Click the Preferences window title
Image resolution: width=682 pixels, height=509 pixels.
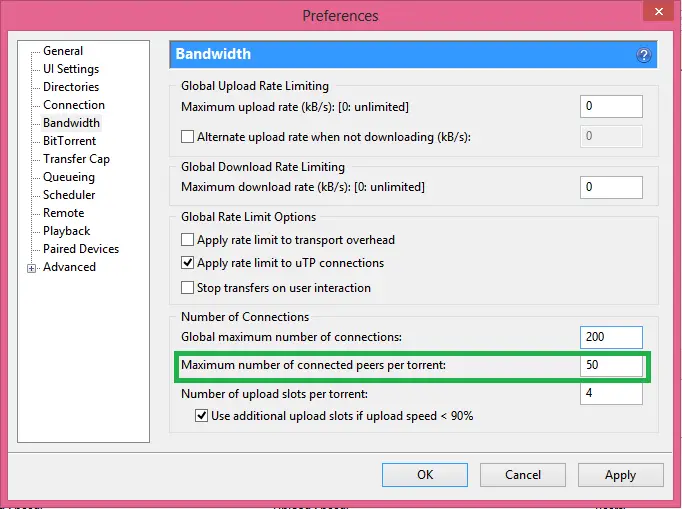click(x=340, y=16)
